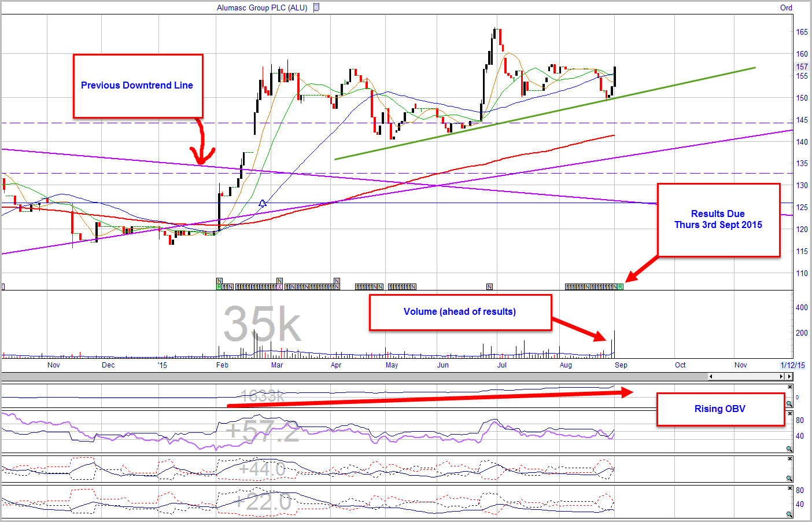Click the Alumasc Group PLC (ALU) title
812x522 pixels.
coord(262,8)
